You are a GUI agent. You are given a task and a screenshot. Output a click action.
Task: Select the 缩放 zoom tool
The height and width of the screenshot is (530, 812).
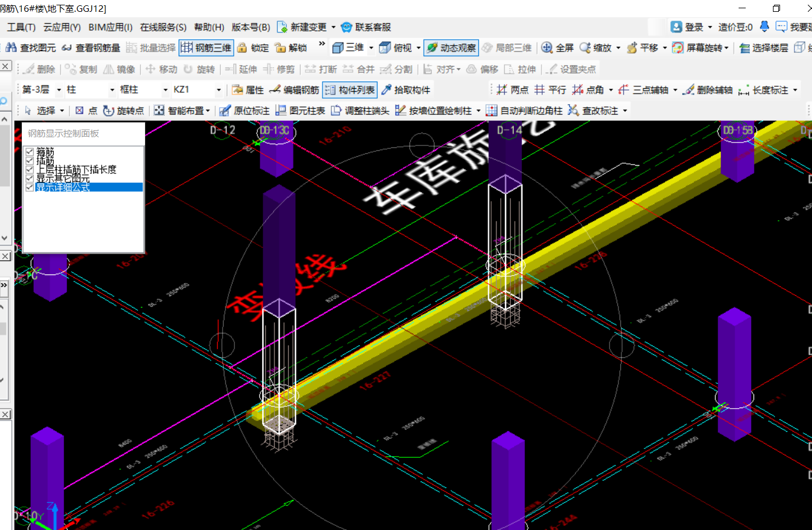coord(595,48)
